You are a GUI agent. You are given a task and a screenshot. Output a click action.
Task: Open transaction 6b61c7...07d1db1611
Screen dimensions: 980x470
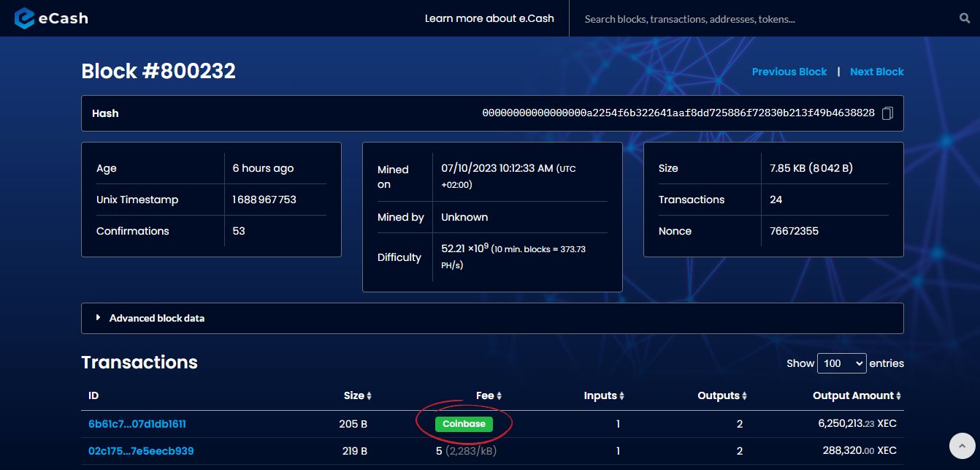coord(137,424)
